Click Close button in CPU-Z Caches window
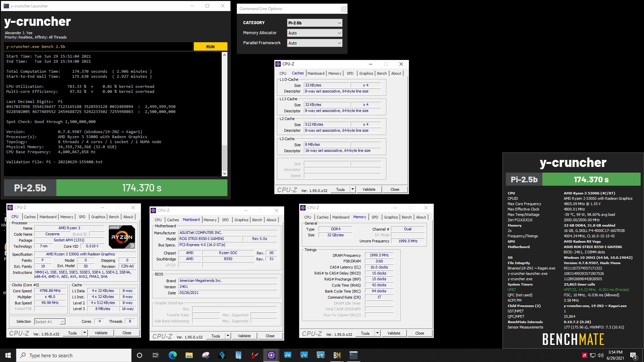The image size is (644, 362). 395,189
